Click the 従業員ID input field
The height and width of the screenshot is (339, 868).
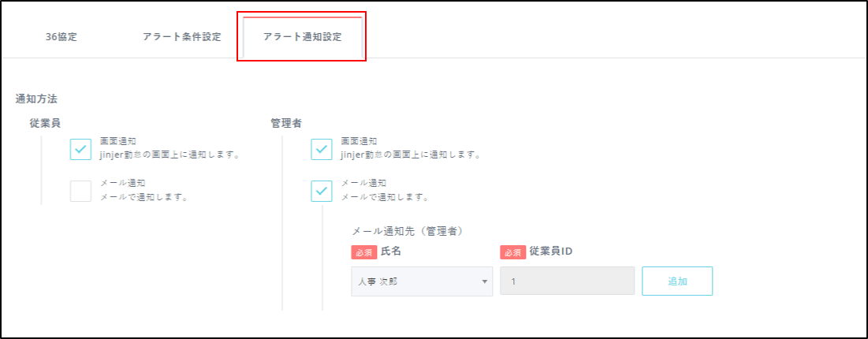[x=567, y=281]
